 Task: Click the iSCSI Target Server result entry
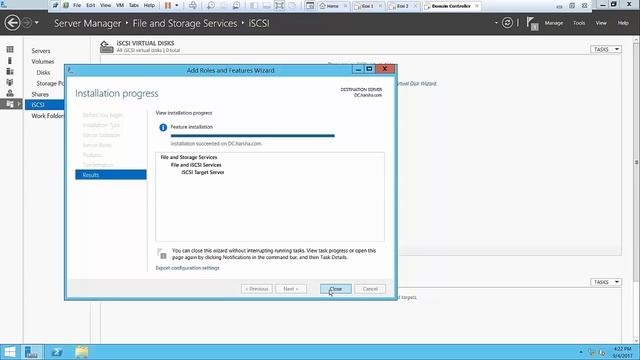tap(202, 172)
